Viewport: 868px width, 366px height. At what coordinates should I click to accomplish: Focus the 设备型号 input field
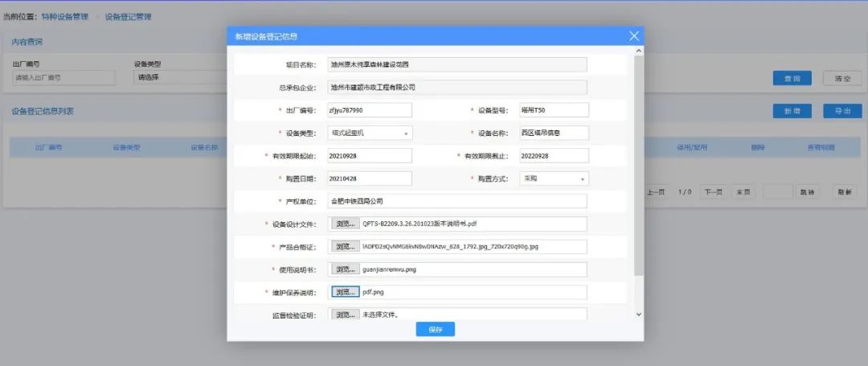point(553,110)
